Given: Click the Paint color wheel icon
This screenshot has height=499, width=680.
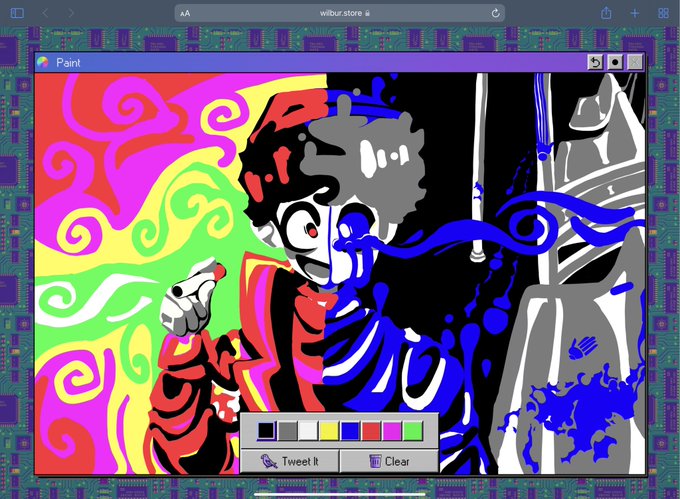Looking at the screenshot, I should coord(42,62).
